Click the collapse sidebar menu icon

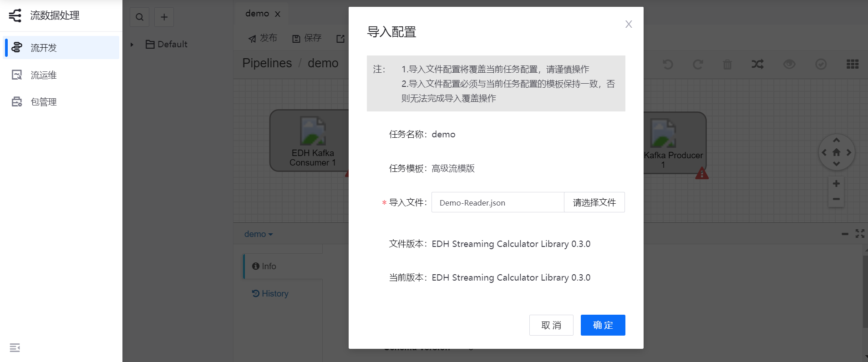(x=15, y=348)
